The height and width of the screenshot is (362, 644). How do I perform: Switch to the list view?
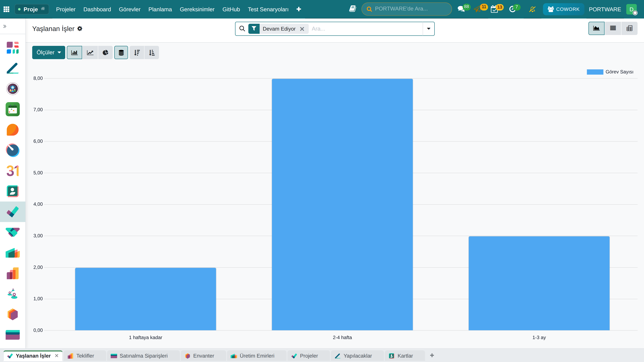point(613,28)
